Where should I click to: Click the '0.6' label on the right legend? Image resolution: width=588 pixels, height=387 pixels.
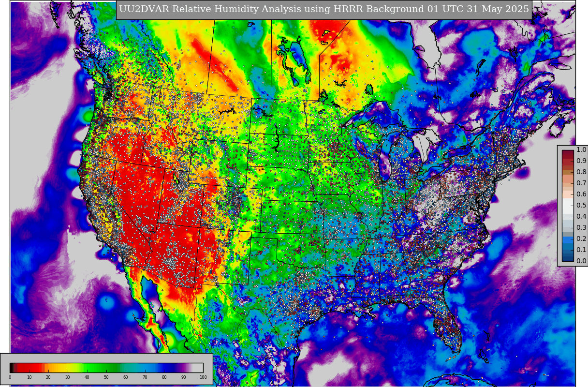pyautogui.click(x=581, y=194)
